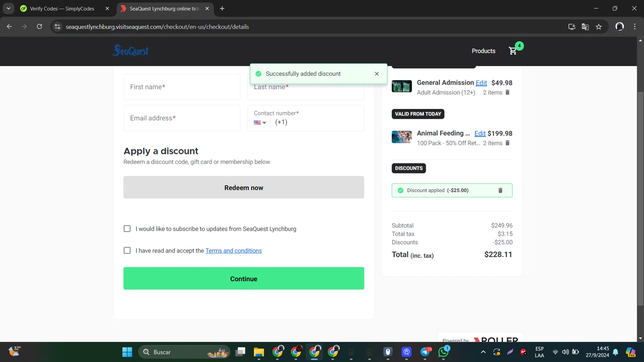Click the page vertical scrollbar

click(x=640, y=199)
